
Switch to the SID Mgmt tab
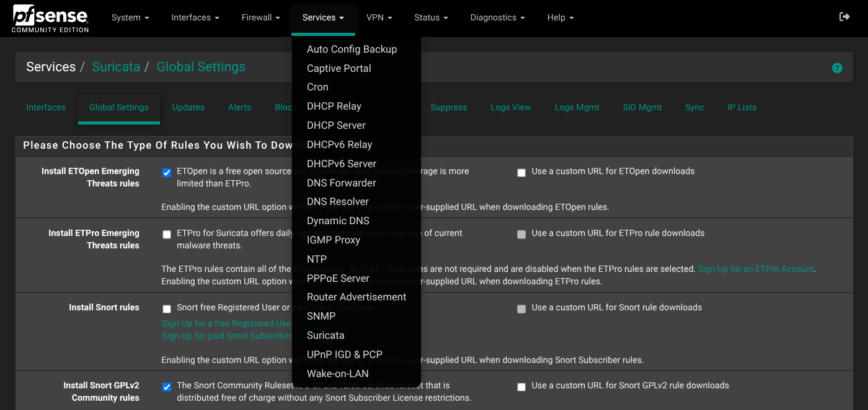642,107
